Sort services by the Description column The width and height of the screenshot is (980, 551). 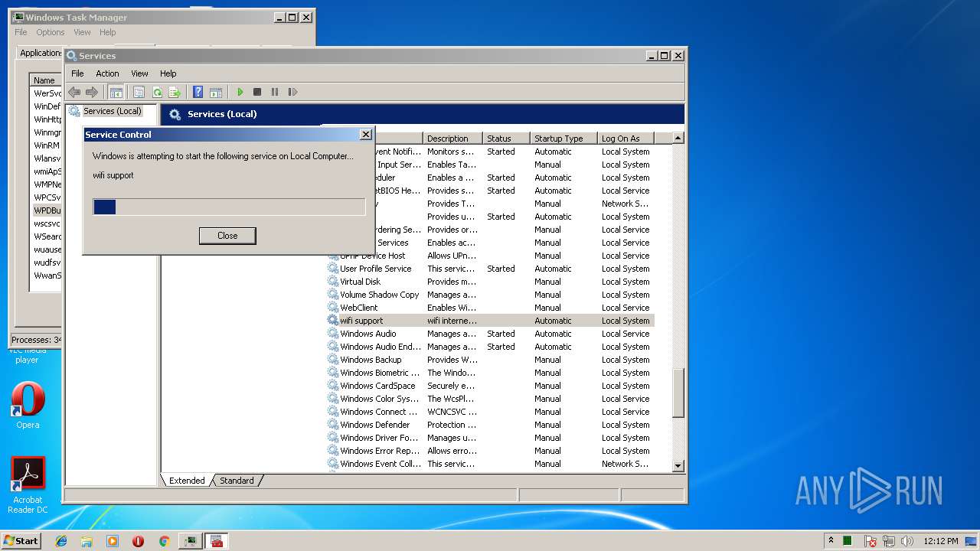[452, 139]
